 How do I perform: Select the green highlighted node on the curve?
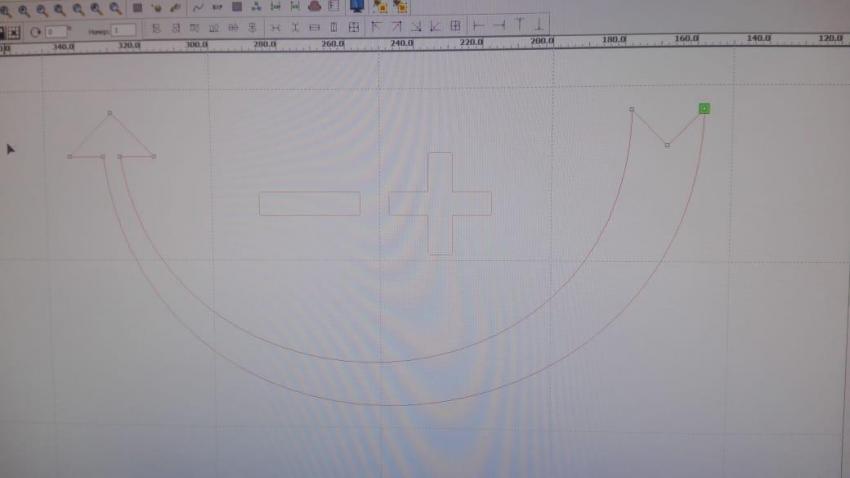tap(704, 109)
